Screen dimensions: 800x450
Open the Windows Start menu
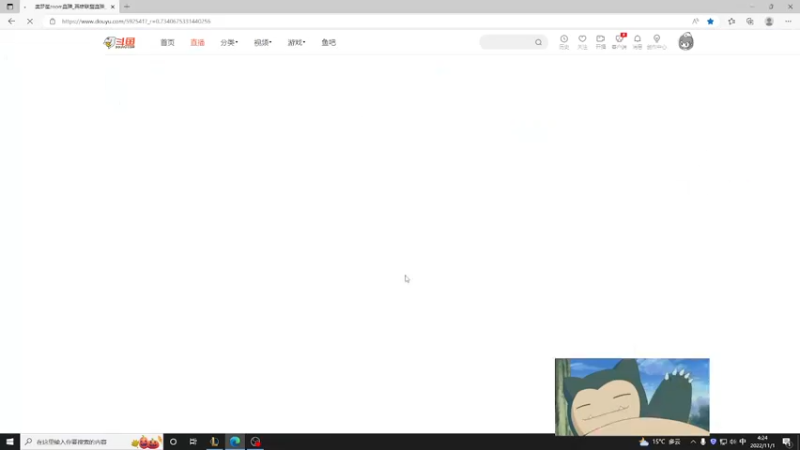tap(10, 442)
